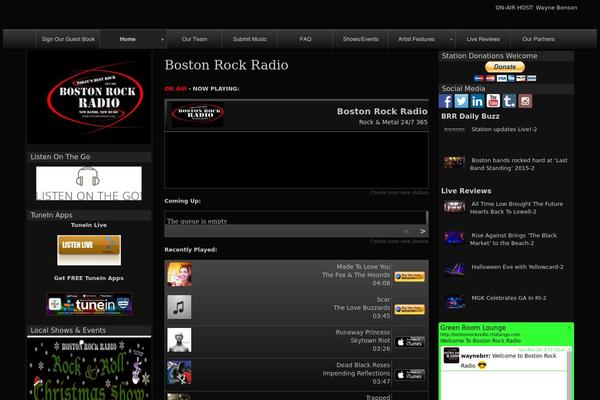
Task: Click the Create your own station link below the Coming Up queue
Action: [x=399, y=242]
